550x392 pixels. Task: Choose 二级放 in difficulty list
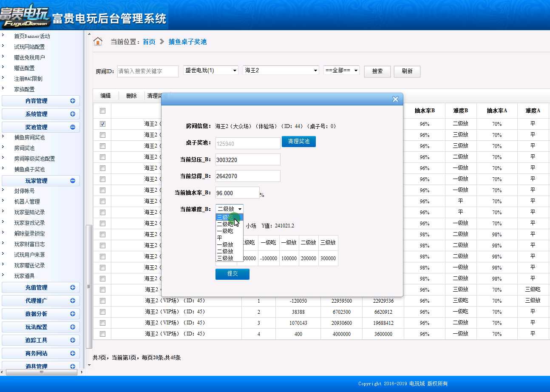click(230, 251)
